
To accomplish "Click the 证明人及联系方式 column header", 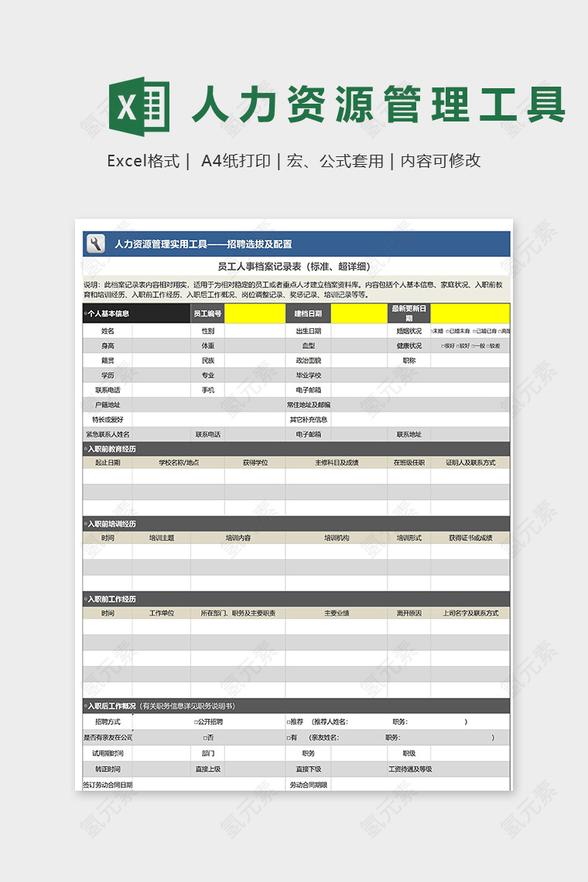I will point(470,463).
